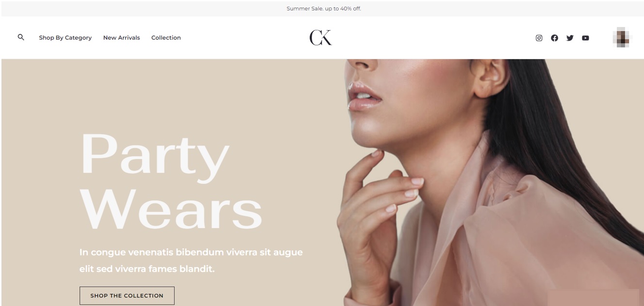
Task: Visit the Instagram social icon
Action: click(539, 38)
